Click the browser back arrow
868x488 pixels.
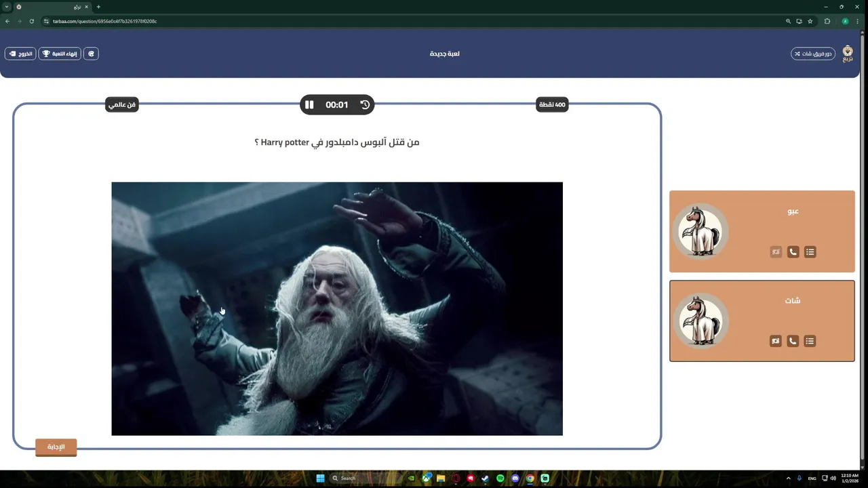coord(7,21)
